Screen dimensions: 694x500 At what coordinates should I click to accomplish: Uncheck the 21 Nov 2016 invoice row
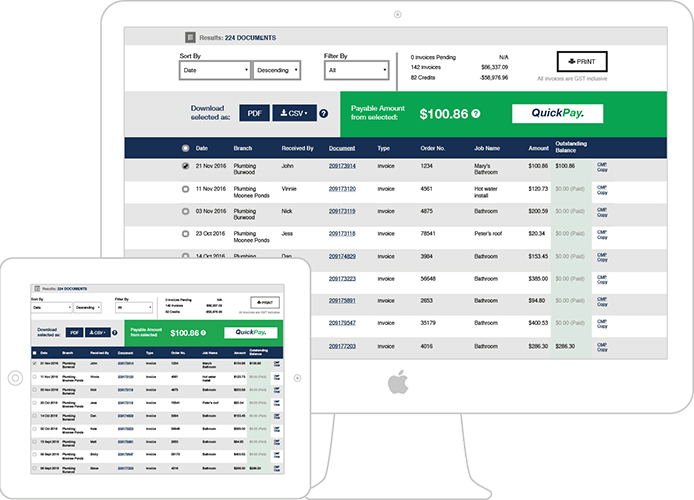(x=185, y=167)
